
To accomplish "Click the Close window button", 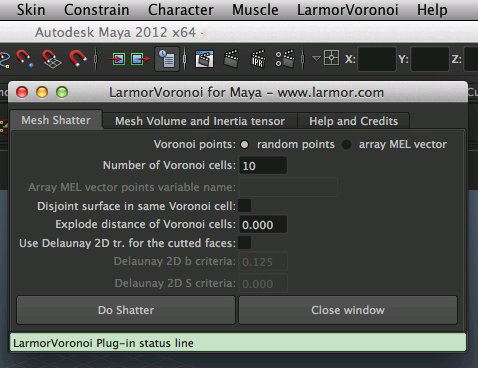I will click(348, 310).
